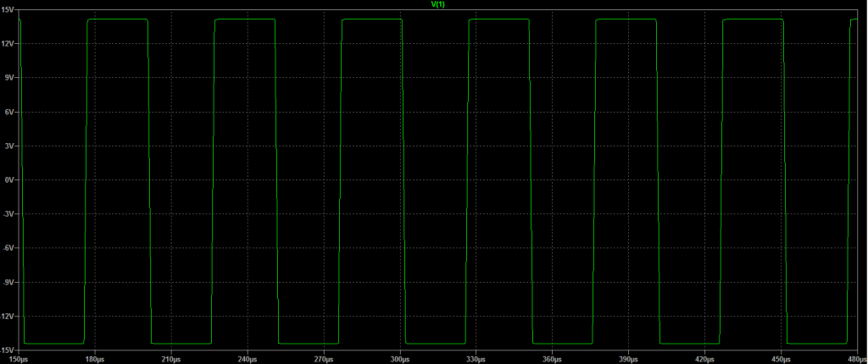Click the 6V vertical axis label
The height and width of the screenshot is (364, 868).
[x=11, y=112]
